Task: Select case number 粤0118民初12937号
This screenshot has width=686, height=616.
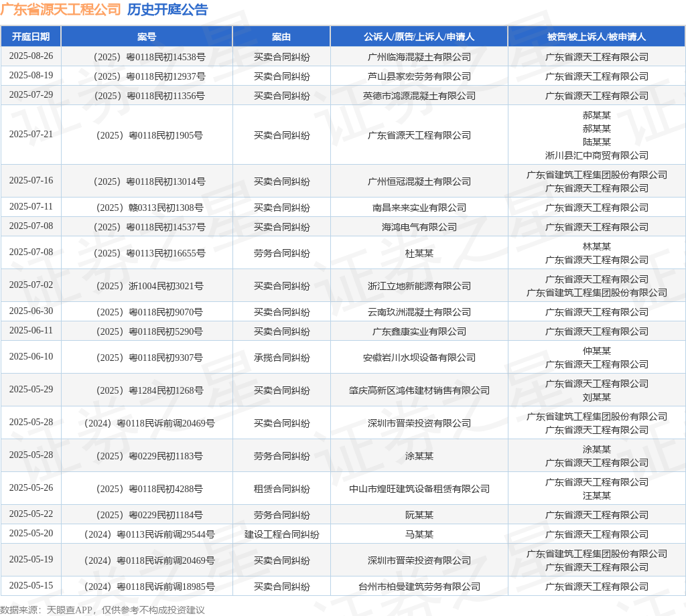Action: tap(149, 76)
